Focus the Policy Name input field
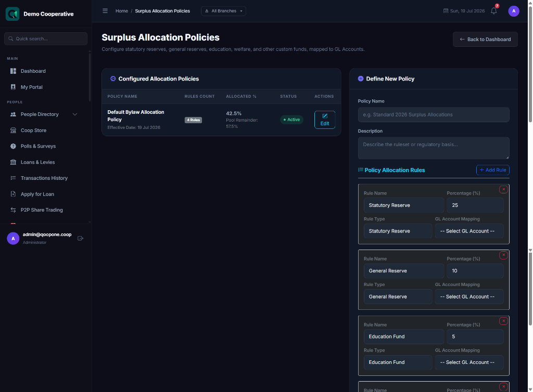 coord(434,115)
